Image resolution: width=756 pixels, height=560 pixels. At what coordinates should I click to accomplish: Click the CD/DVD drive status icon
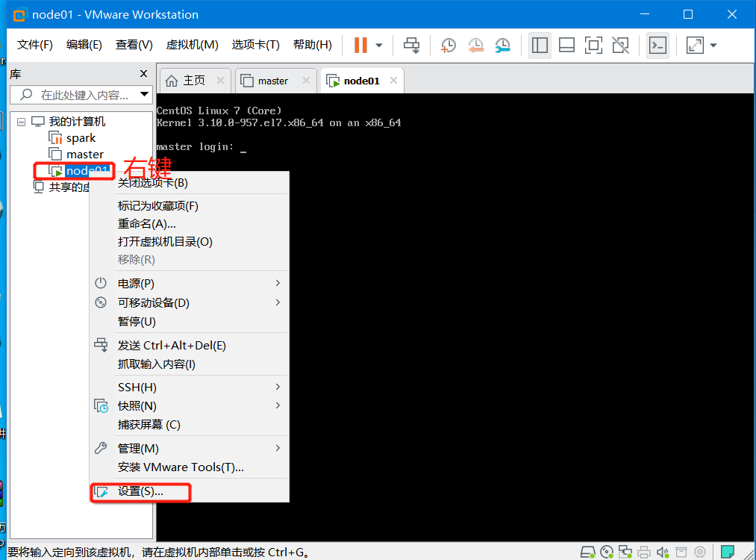pos(607,552)
